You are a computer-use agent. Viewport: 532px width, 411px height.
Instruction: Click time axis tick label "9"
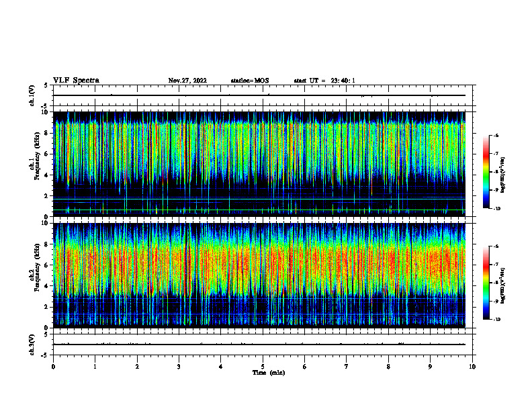coord(430,367)
